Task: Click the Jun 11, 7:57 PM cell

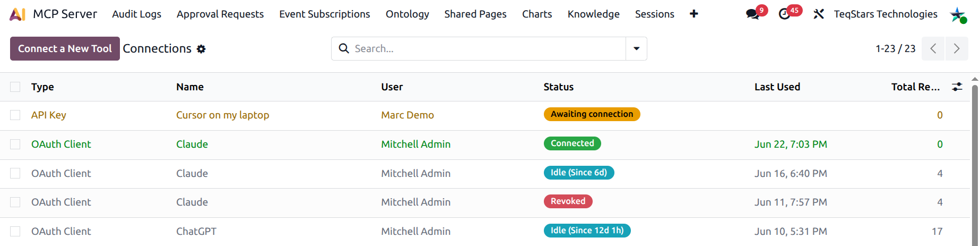Action: click(791, 202)
